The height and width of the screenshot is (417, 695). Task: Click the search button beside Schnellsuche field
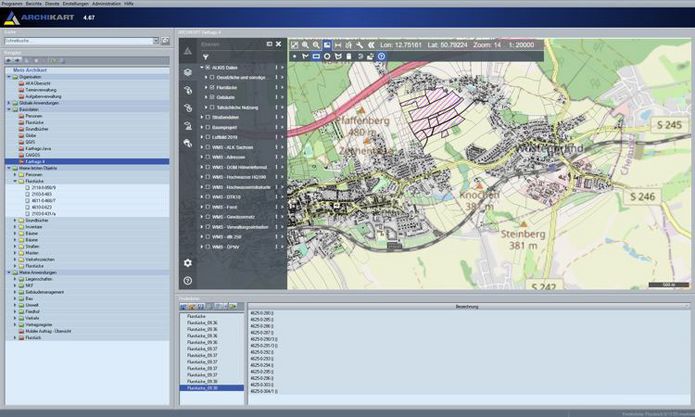tap(163, 41)
